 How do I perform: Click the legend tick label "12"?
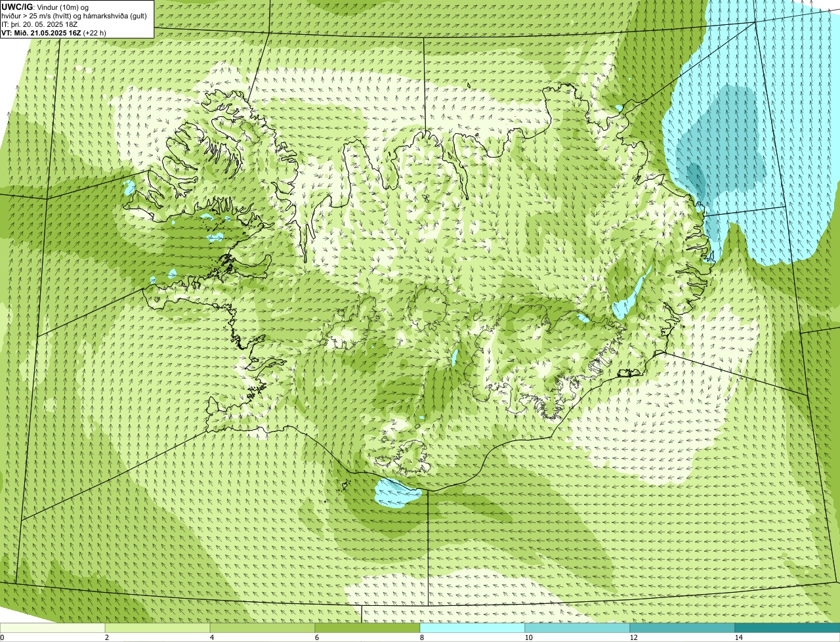pyautogui.click(x=633, y=637)
